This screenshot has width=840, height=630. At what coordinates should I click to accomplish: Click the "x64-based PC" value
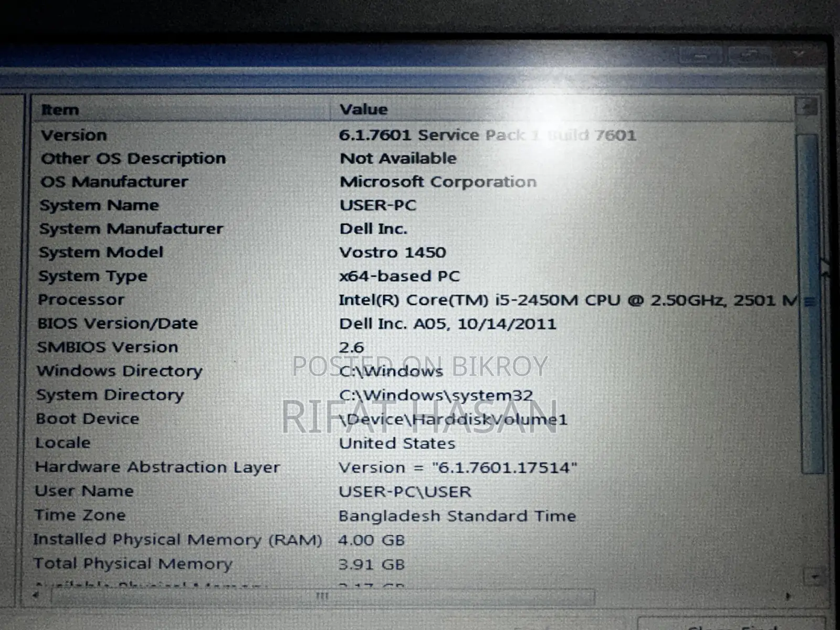(x=400, y=276)
